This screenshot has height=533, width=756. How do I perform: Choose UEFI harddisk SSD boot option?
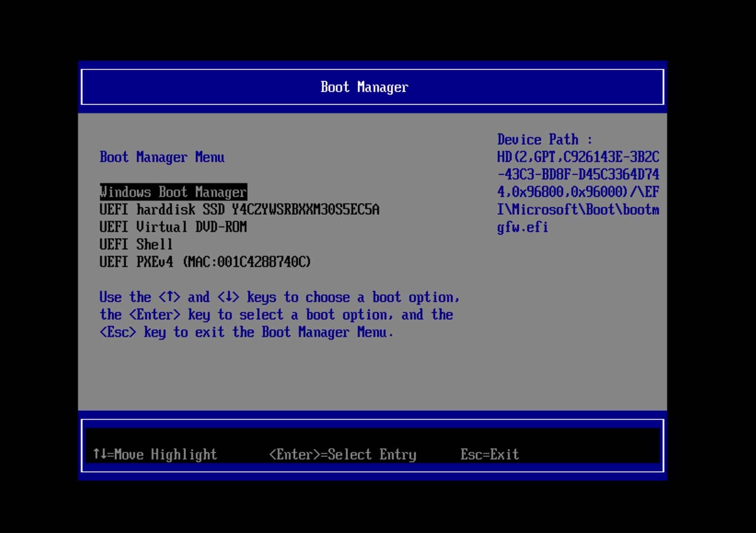point(239,209)
